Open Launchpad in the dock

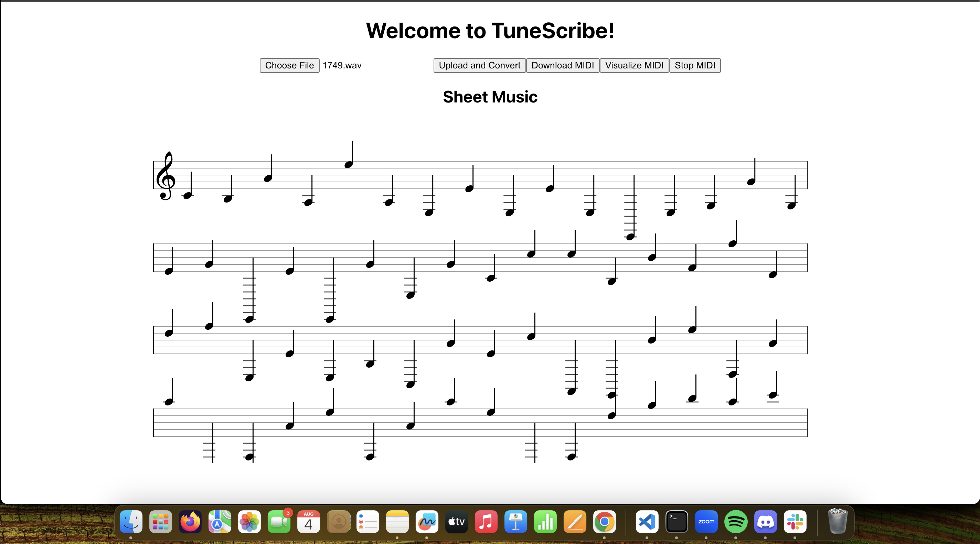[x=161, y=522]
